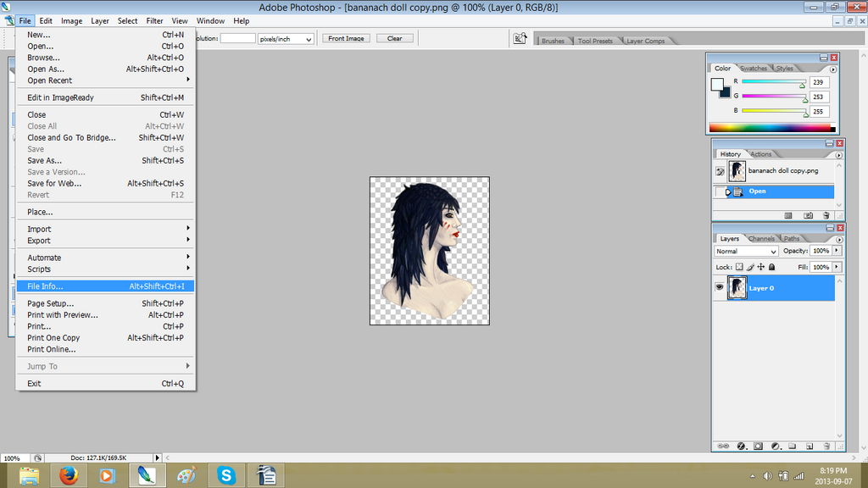This screenshot has width=868, height=488.
Task: Click the Clear button
Action: pos(395,38)
